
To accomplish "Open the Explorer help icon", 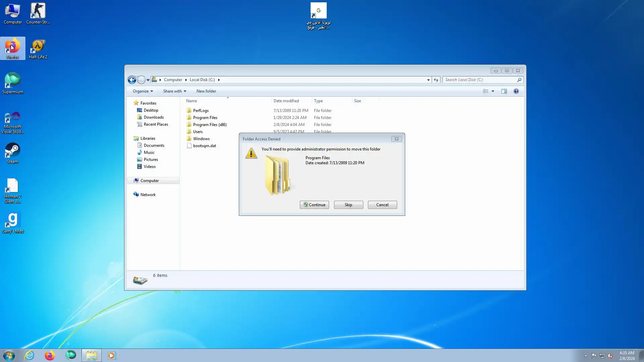I will [516, 91].
